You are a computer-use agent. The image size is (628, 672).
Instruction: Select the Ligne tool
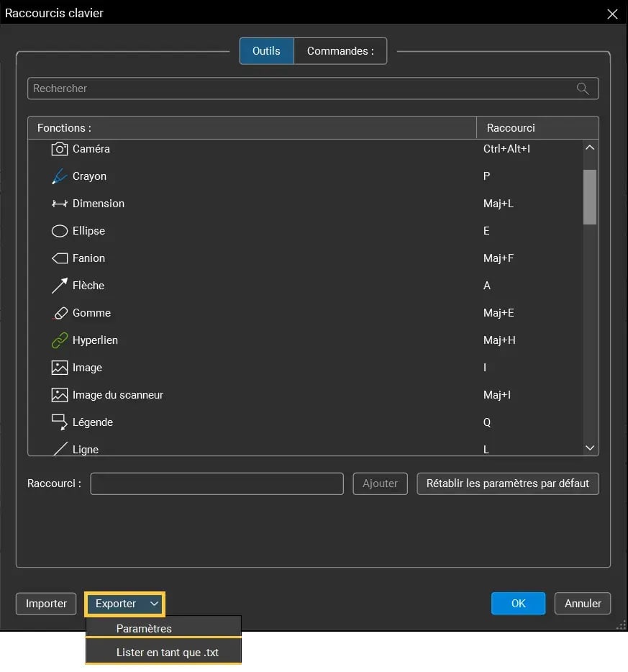[83, 448]
